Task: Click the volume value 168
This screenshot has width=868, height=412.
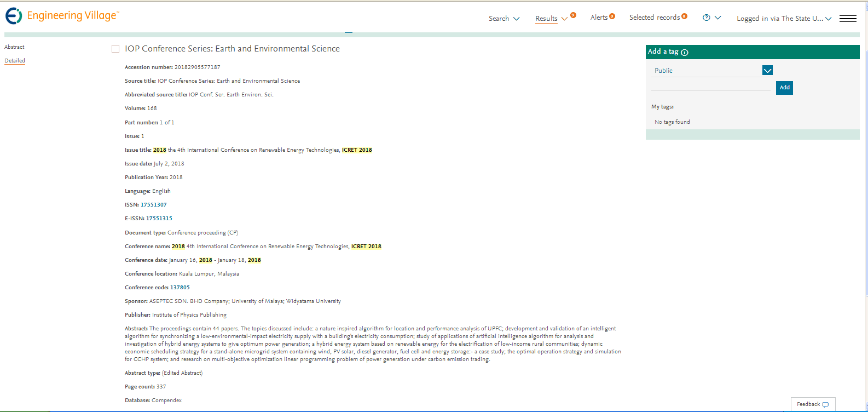Action: point(152,108)
